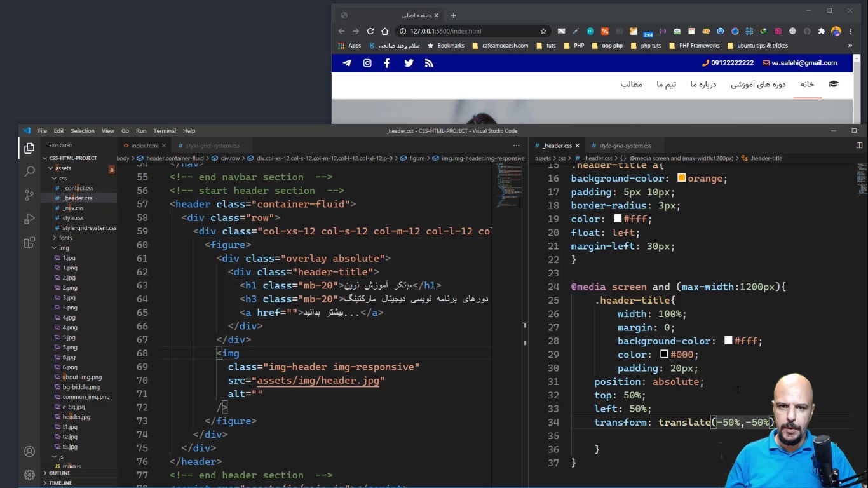The width and height of the screenshot is (868, 488).
Task: Open the Go menu in VS Code
Action: point(125,131)
